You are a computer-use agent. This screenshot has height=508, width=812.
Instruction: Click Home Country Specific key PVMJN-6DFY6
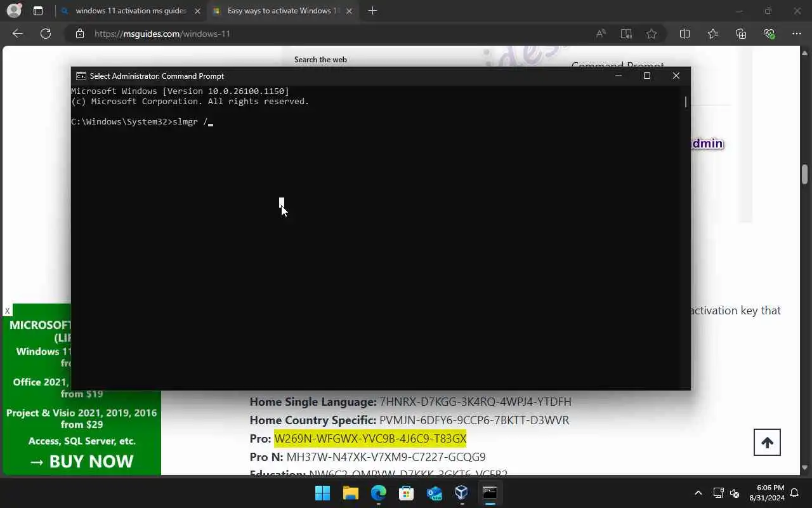[x=474, y=420]
